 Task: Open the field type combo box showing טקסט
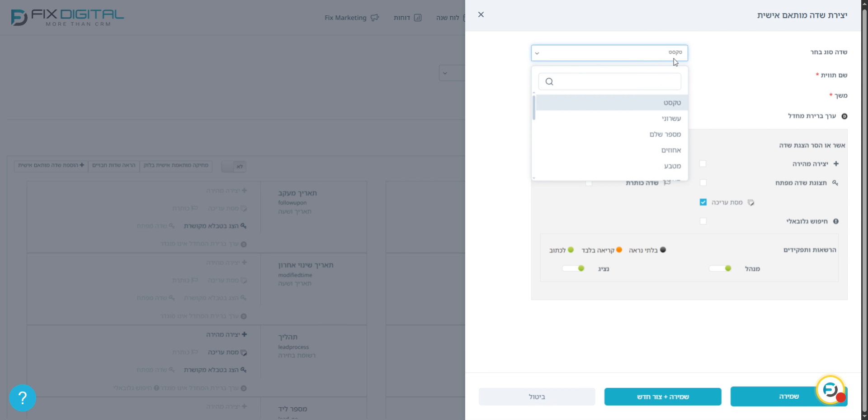[x=609, y=53]
